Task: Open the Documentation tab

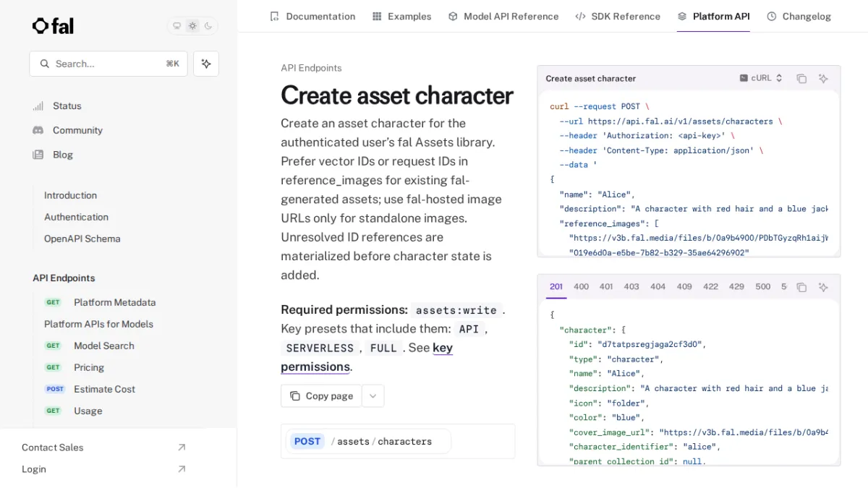Action: point(312,16)
